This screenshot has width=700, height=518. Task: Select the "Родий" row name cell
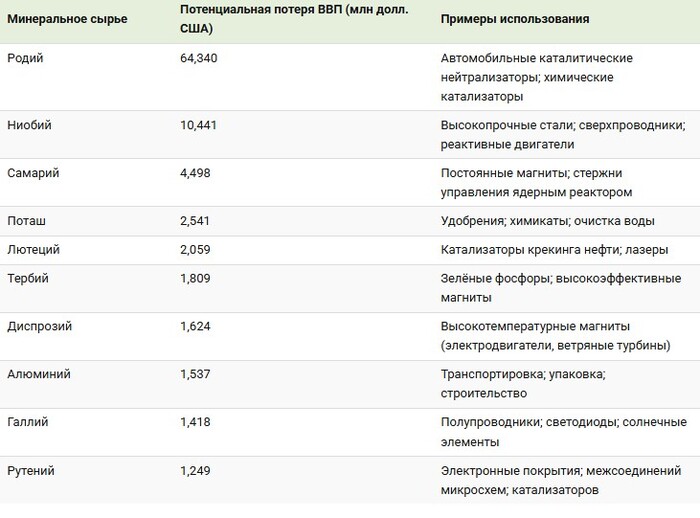coord(25,58)
